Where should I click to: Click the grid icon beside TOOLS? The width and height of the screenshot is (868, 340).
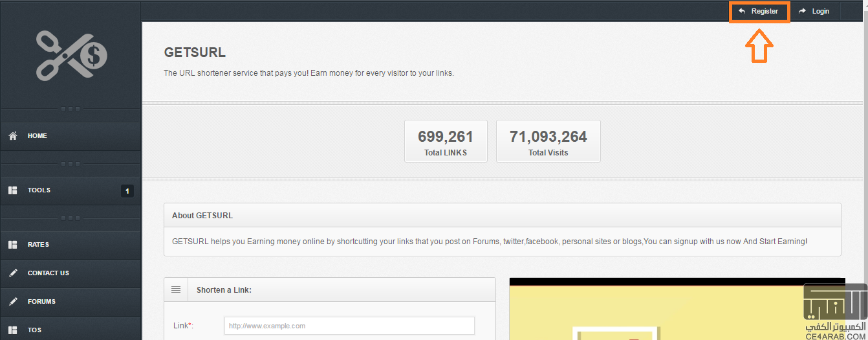click(12, 190)
